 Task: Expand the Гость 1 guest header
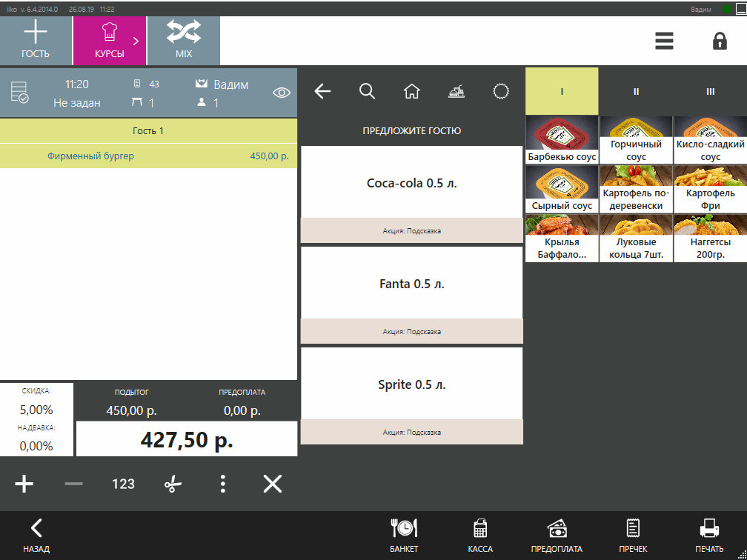point(148,131)
